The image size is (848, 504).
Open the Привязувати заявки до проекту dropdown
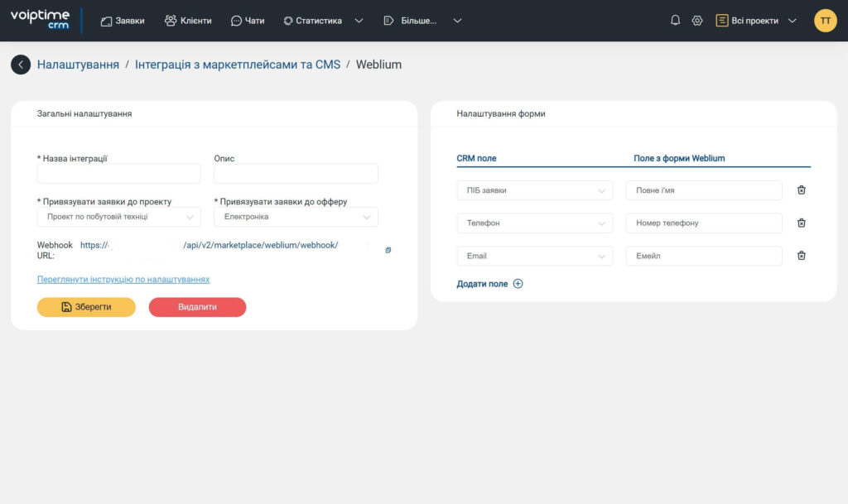(x=119, y=217)
